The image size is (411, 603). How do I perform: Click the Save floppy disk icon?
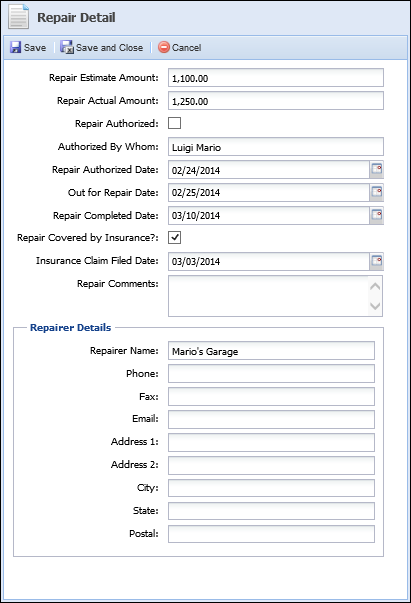(15, 47)
